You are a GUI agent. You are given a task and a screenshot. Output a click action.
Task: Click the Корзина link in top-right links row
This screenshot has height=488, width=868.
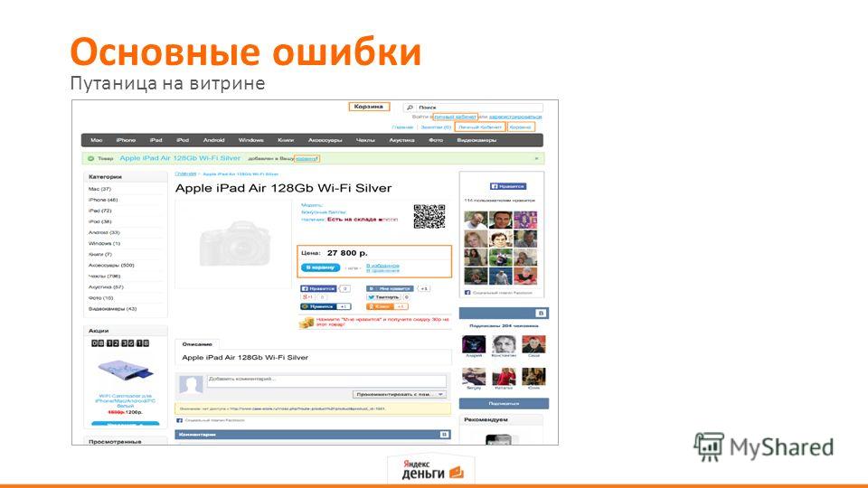(x=521, y=127)
